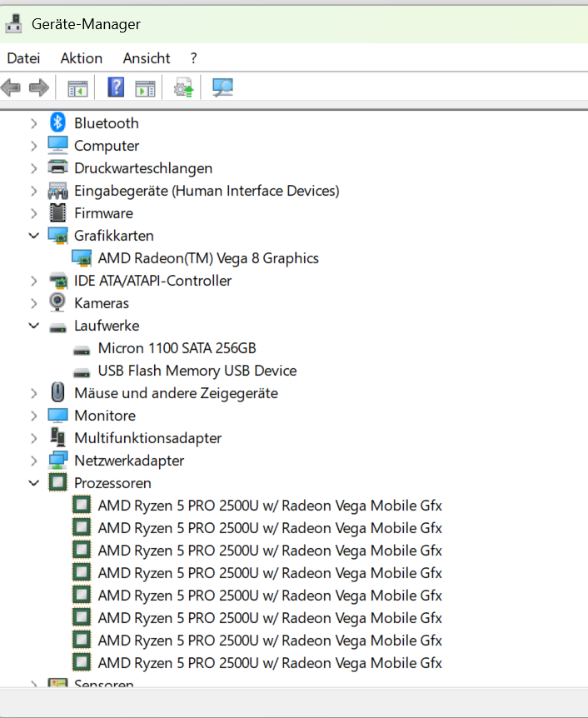The image size is (588, 718).
Task: Expand the Monitore category
Action: click(x=33, y=416)
